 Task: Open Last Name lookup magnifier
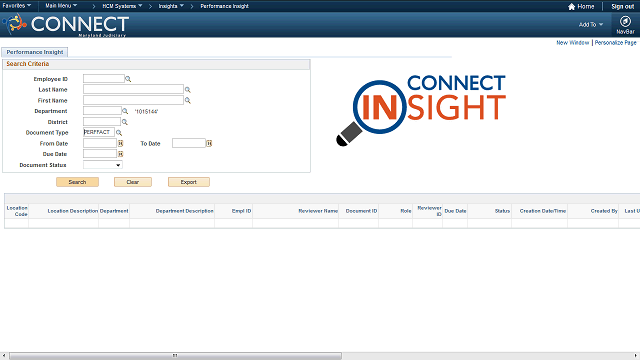pyautogui.click(x=188, y=89)
